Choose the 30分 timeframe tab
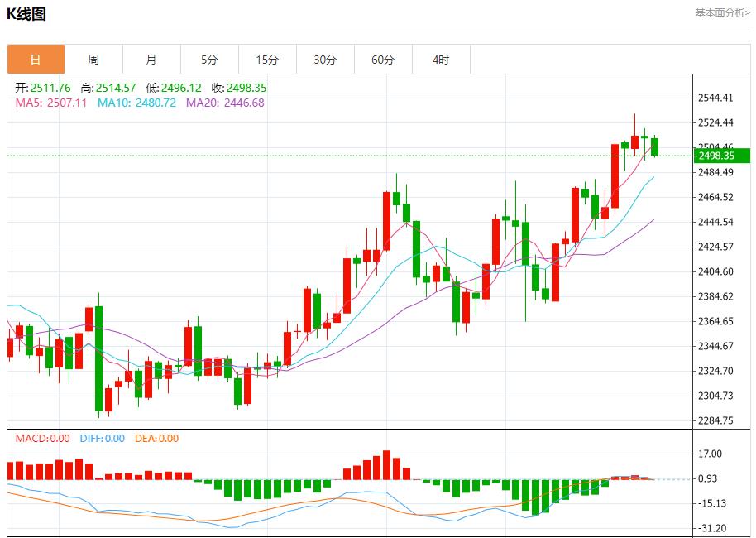Viewport: 756px width, 538px height. [325, 60]
